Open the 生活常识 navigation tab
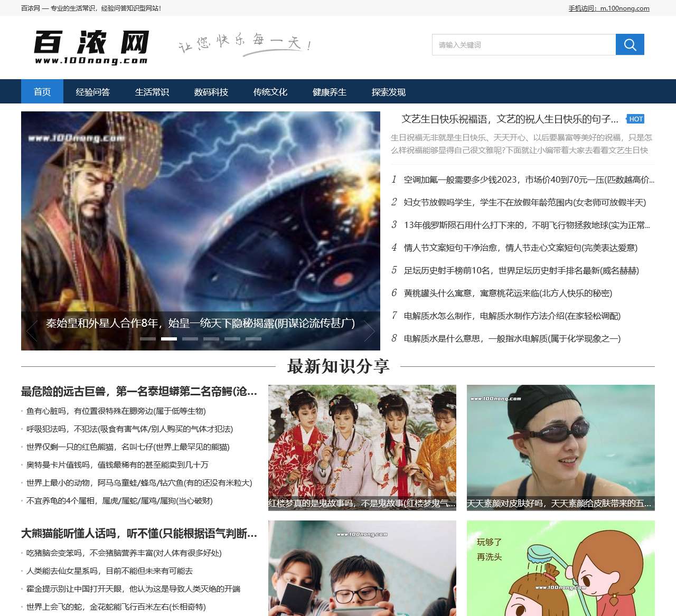Screen dimensions: 676x616 tap(152, 92)
